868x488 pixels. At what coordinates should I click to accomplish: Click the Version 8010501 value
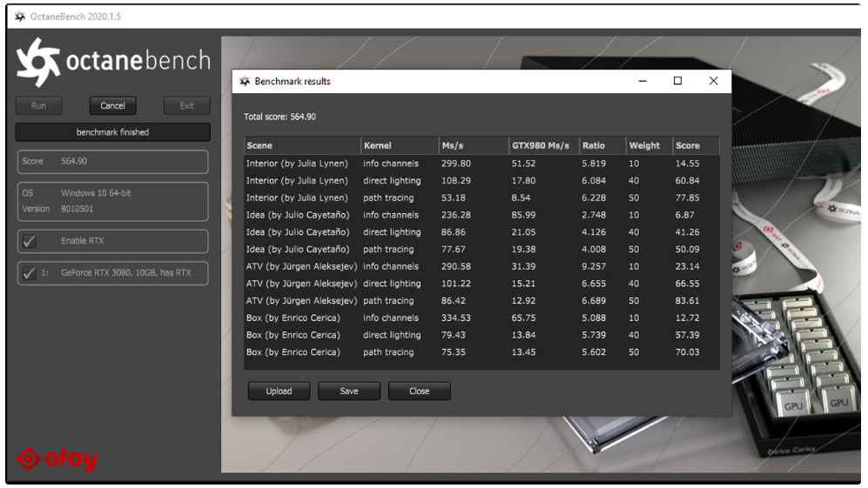click(77, 209)
